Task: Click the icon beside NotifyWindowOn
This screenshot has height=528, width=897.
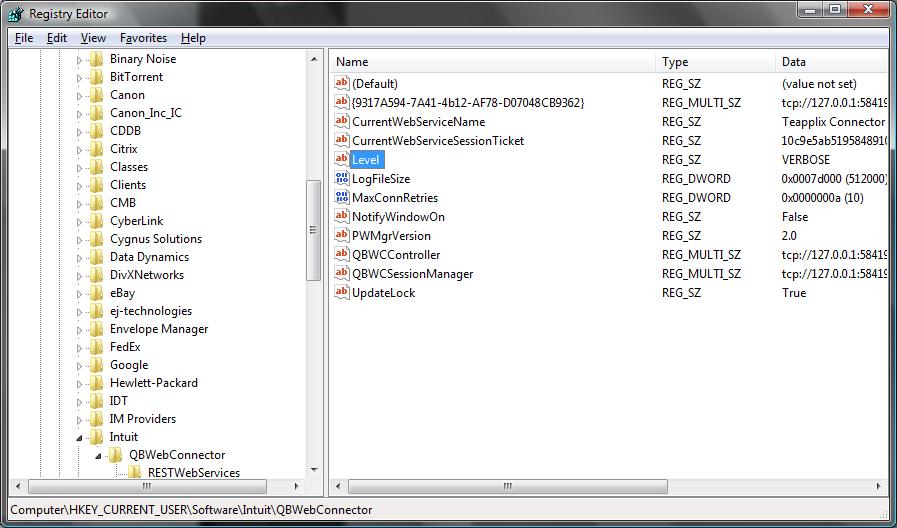Action: point(342,216)
